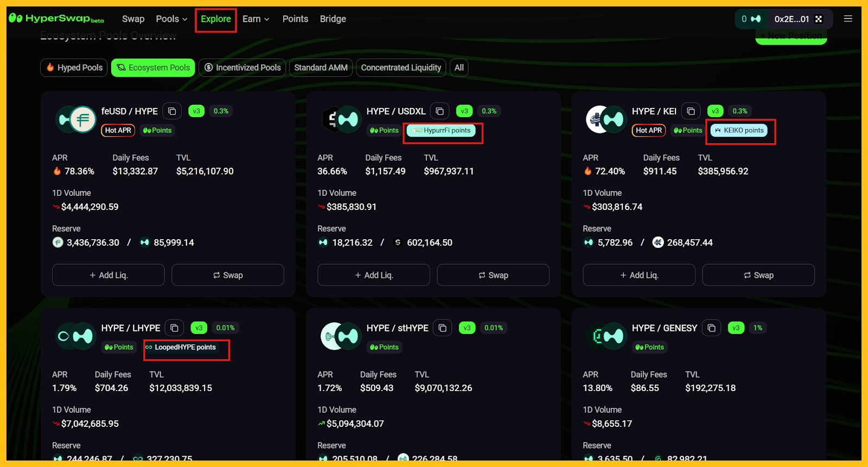Viewport: 868px width, 467px height.
Task: Open the hamburger menu
Action: pyautogui.click(x=848, y=19)
